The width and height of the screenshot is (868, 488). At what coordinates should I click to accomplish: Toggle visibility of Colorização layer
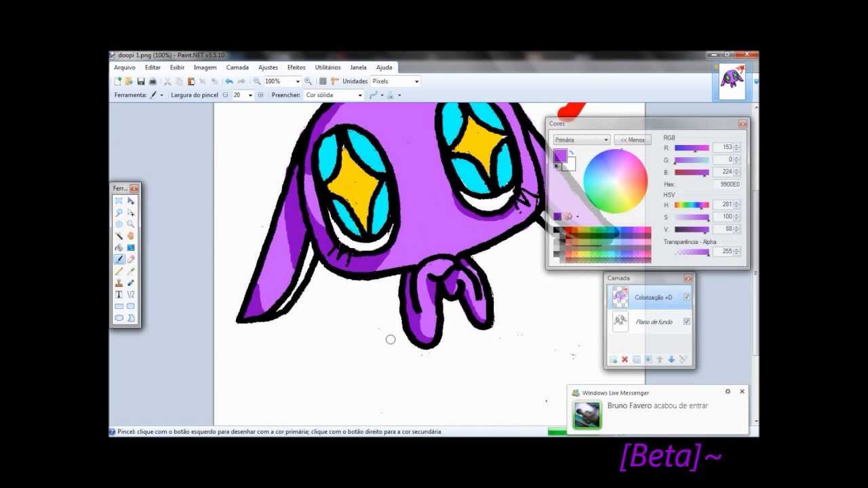687,297
